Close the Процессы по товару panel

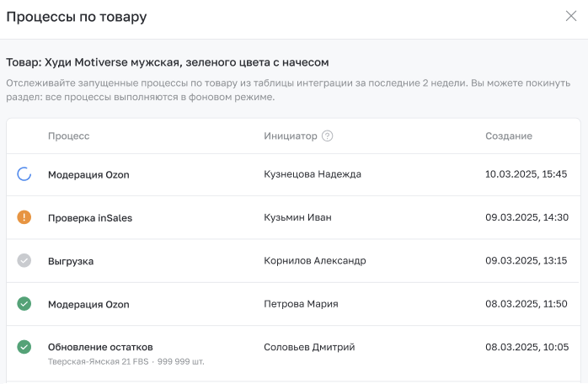[571, 16]
